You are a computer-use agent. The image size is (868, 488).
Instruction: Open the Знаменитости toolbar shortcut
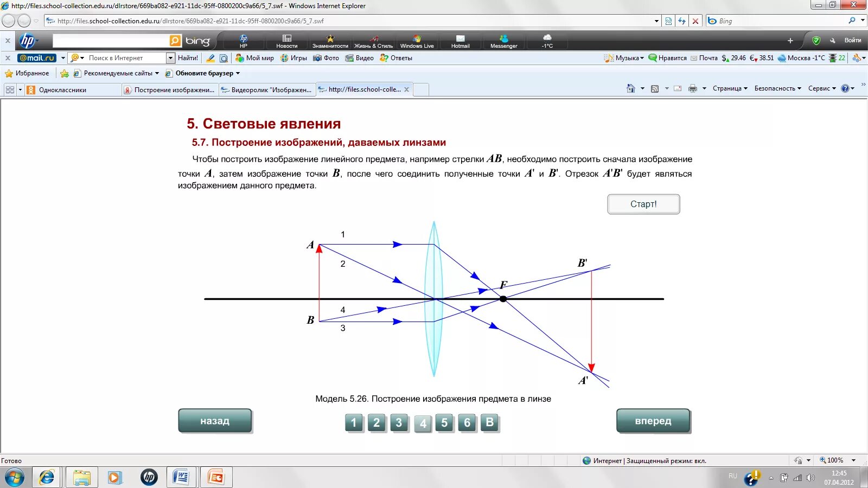click(x=330, y=41)
